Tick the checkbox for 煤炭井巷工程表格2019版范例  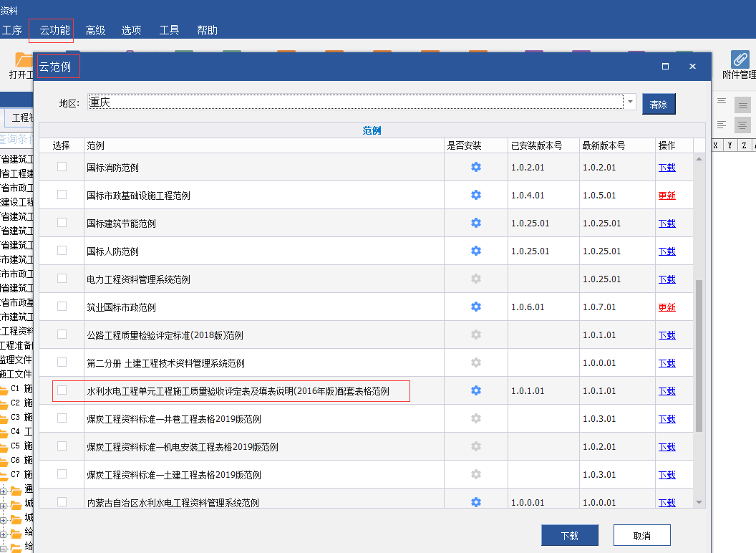pos(62,418)
